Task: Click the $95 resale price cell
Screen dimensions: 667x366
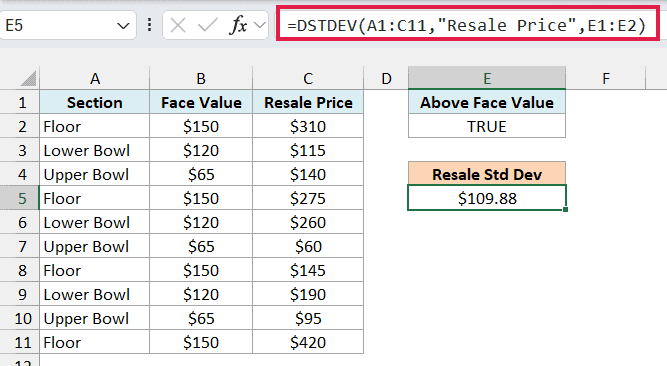Action: [308, 318]
